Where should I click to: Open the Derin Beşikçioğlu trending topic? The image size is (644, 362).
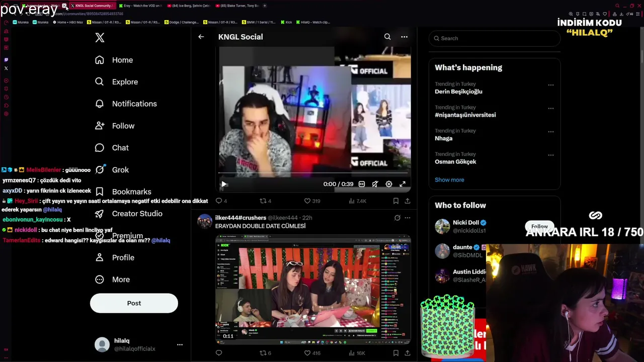[x=458, y=92]
